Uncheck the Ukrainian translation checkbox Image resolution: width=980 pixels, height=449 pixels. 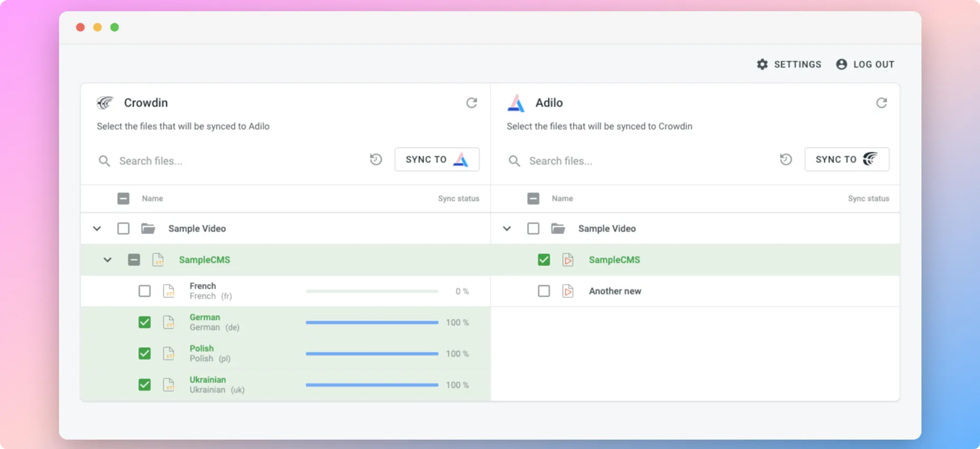coord(145,385)
